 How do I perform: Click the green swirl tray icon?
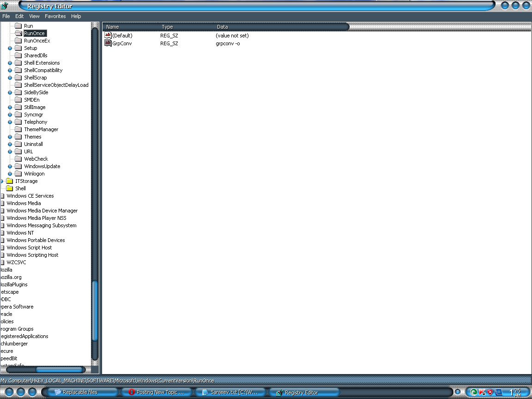click(x=474, y=392)
